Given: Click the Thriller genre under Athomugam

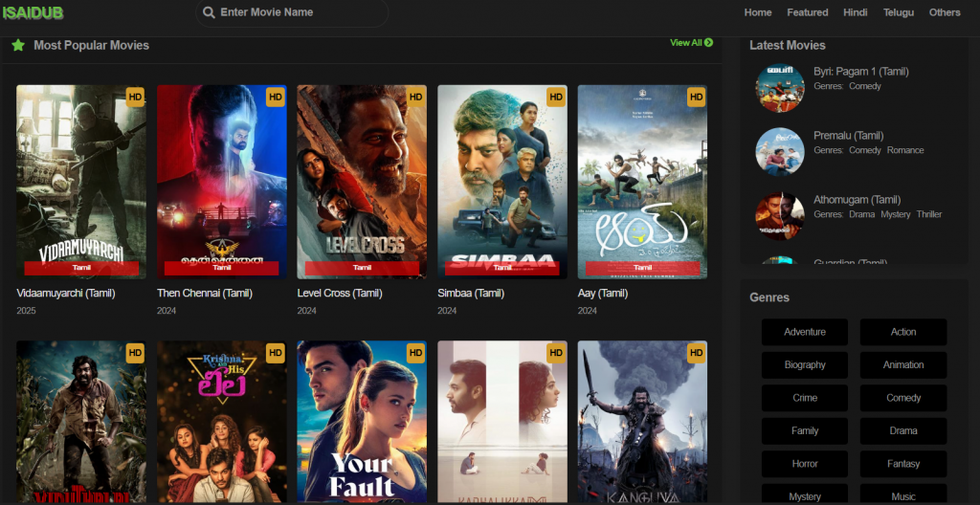Looking at the screenshot, I should point(929,214).
